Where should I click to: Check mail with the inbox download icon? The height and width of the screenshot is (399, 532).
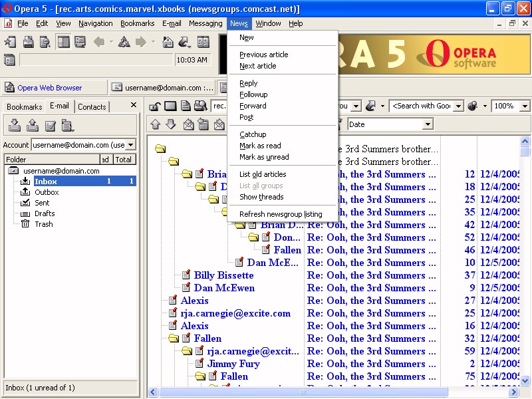point(14,125)
